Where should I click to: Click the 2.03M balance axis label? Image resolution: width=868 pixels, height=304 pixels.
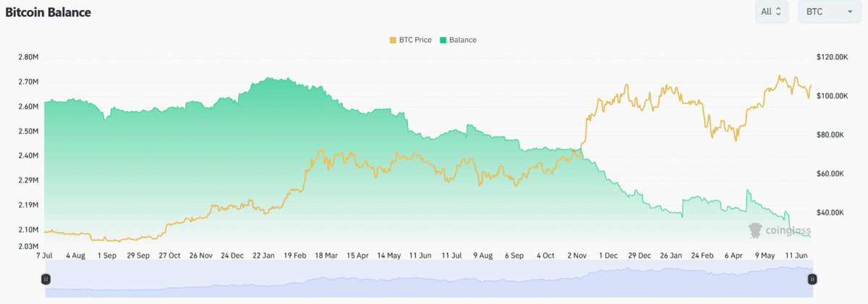tap(27, 247)
